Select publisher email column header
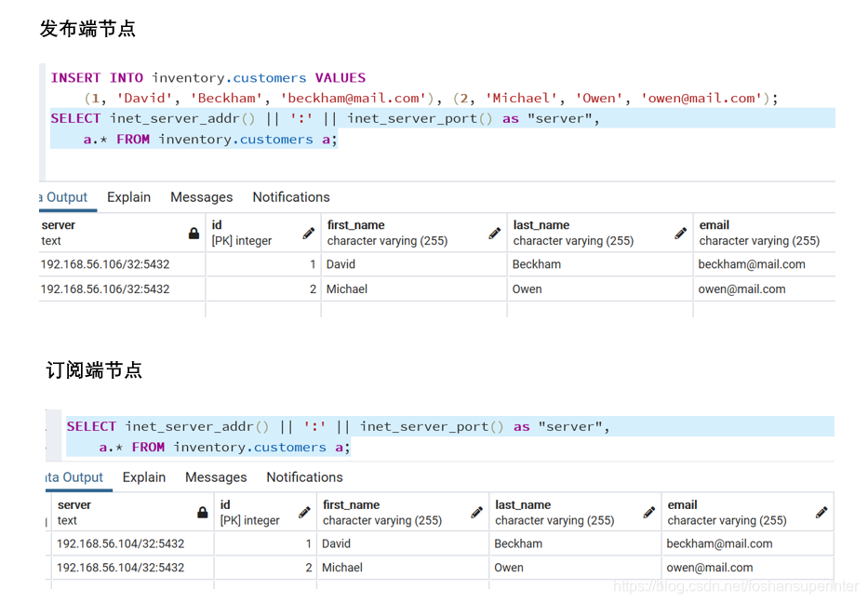The width and height of the screenshot is (868, 603). pos(764,234)
